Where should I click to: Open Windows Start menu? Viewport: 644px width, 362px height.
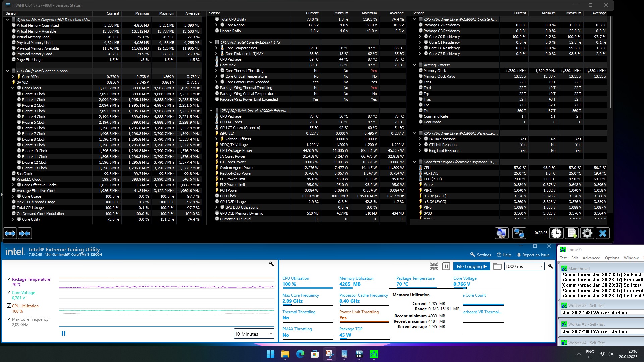tap(270, 354)
